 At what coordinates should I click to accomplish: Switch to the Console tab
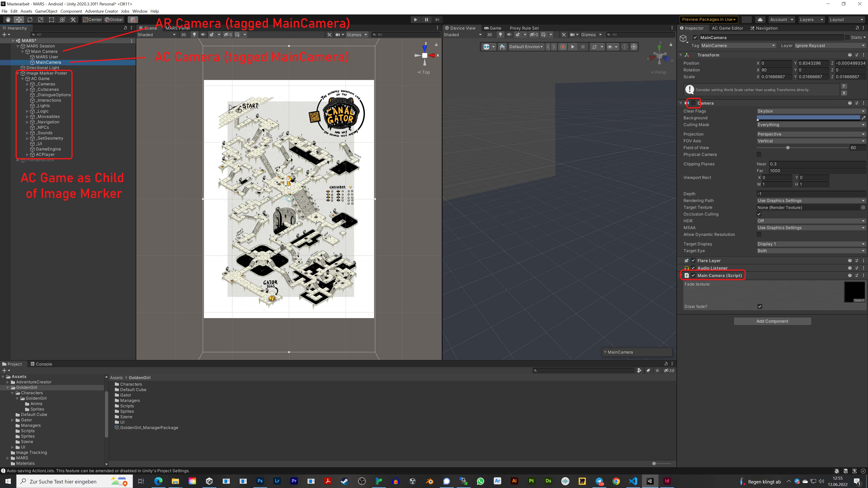click(41, 364)
